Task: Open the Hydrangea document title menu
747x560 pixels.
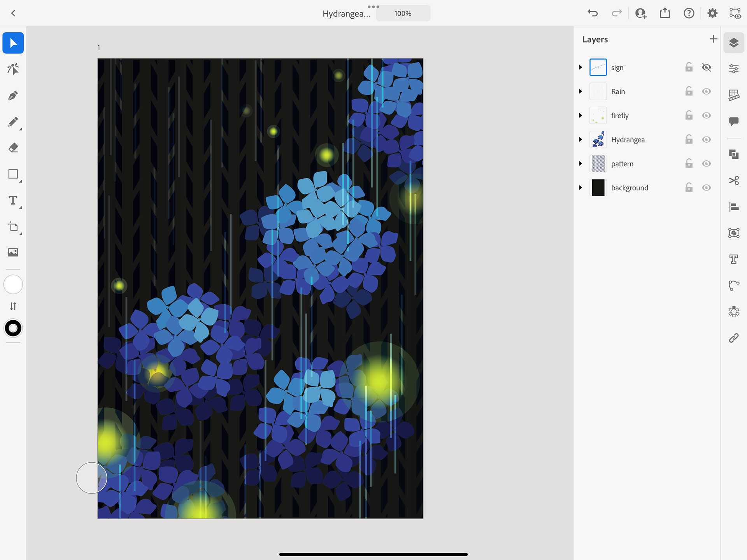Action: pos(346,14)
